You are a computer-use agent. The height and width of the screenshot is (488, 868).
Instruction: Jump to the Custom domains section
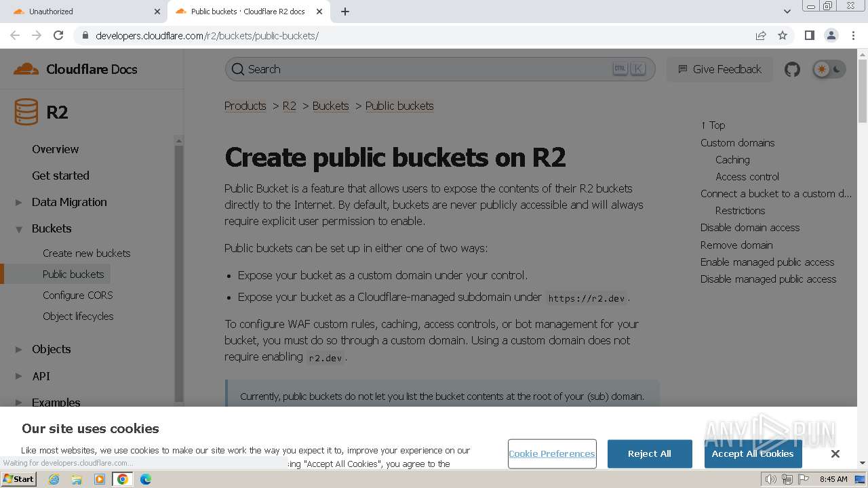737,143
